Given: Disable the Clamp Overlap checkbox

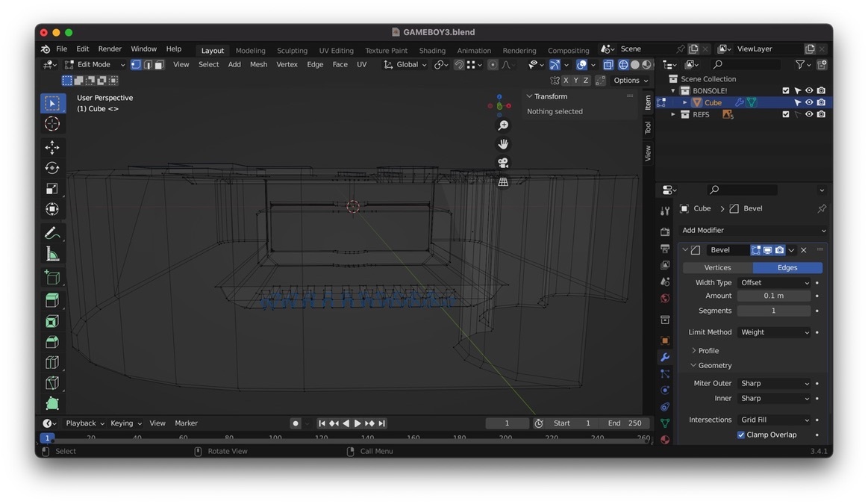Looking at the screenshot, I should click(x=741, y=435).
